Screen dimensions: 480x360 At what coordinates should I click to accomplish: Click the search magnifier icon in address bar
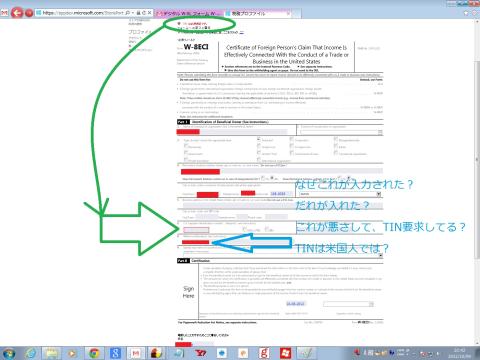(128, 13)
